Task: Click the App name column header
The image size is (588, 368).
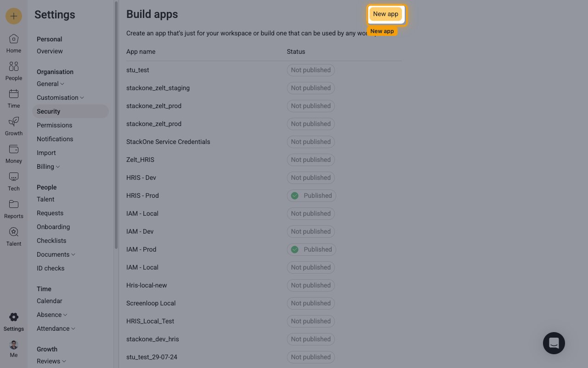Action: 141,52
